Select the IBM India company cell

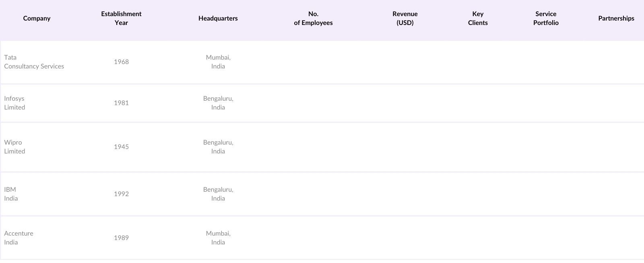click(11, 194)
